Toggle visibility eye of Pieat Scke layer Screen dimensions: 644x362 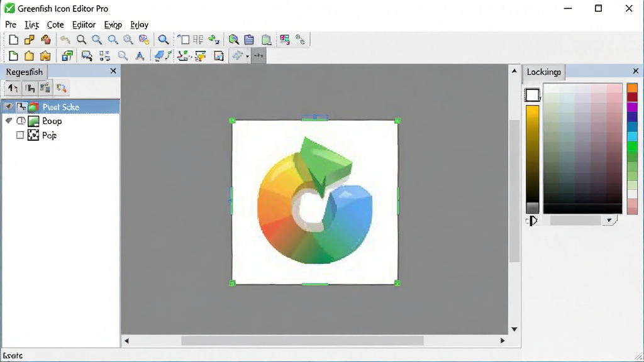pyautogui.click(x=8, y=107)
